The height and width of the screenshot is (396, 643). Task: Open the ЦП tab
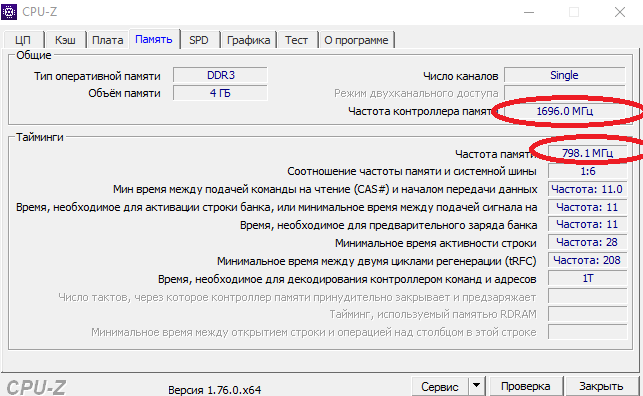pos(23,40)
